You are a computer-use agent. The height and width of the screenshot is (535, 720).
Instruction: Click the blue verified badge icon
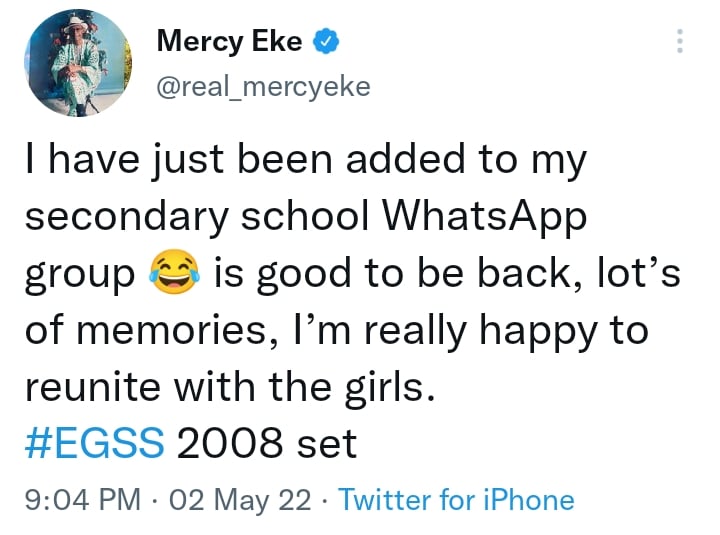coord(327,42)
